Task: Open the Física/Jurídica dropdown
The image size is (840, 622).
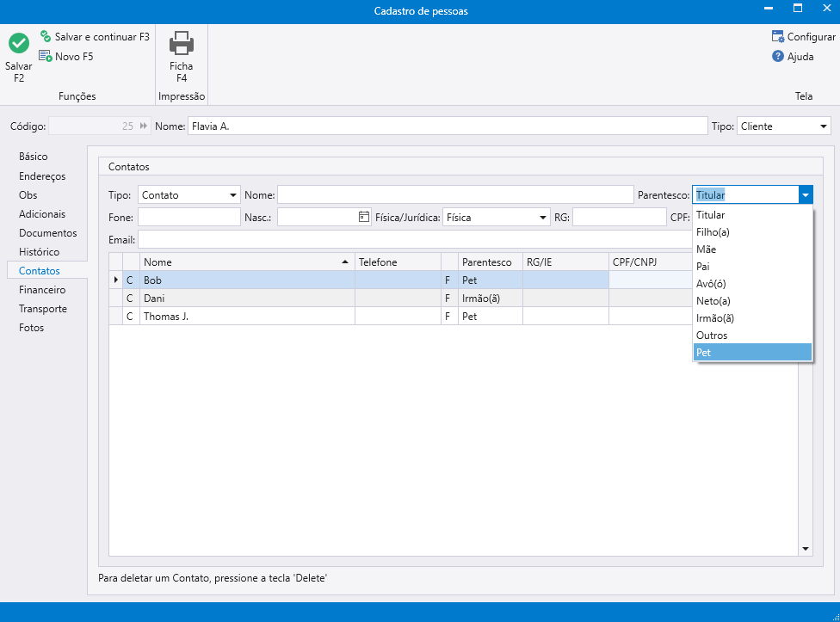Action: pos(542,218)
